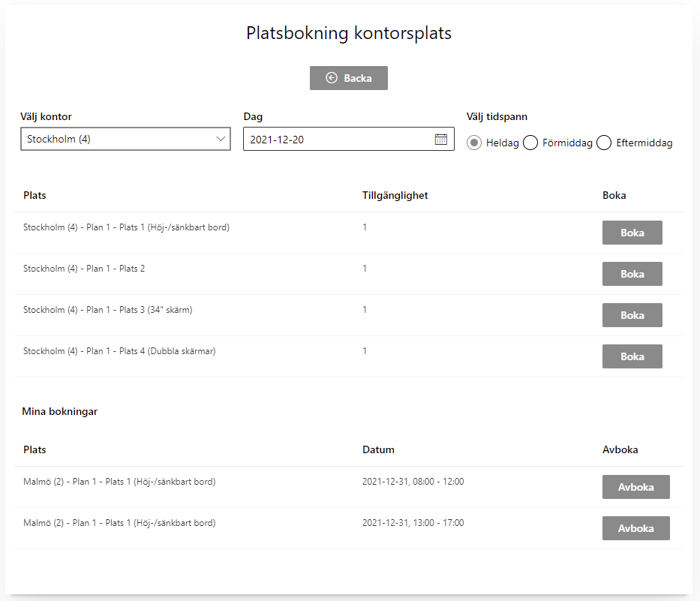Viewport: 700px width, 601px height.
Task: Book Stockholm Plan 1 Plats 2
Action: [x=632, y=274]
